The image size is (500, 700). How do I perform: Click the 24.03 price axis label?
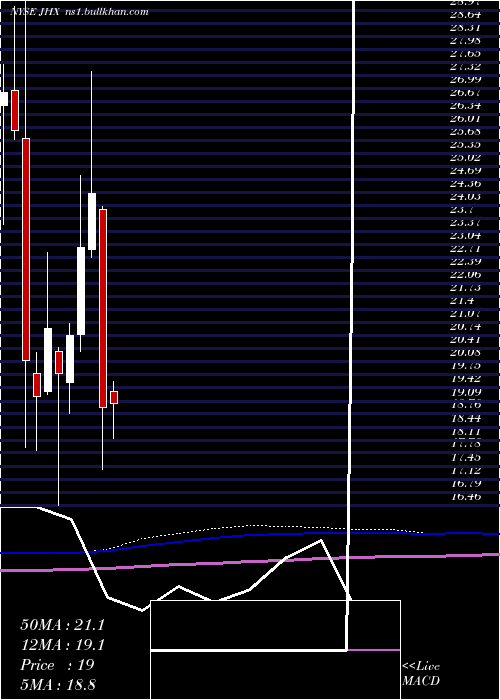[x=465, y=197]
